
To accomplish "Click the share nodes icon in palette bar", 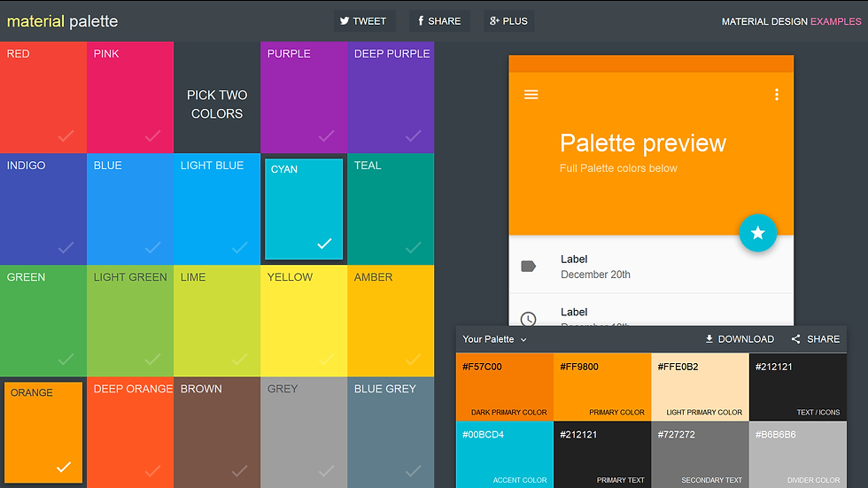I will (795, 339).
